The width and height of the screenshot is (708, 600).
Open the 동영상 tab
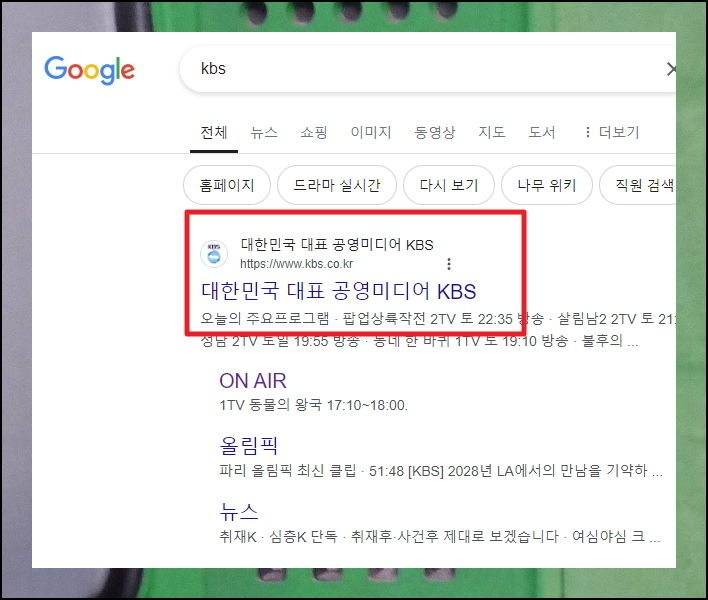[x=435, y=133]
